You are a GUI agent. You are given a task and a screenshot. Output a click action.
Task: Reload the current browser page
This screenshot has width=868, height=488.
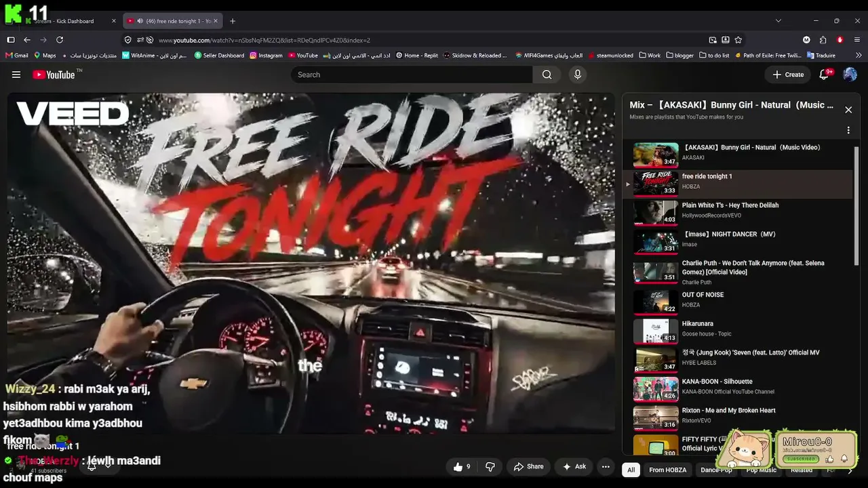coord(60,40)
